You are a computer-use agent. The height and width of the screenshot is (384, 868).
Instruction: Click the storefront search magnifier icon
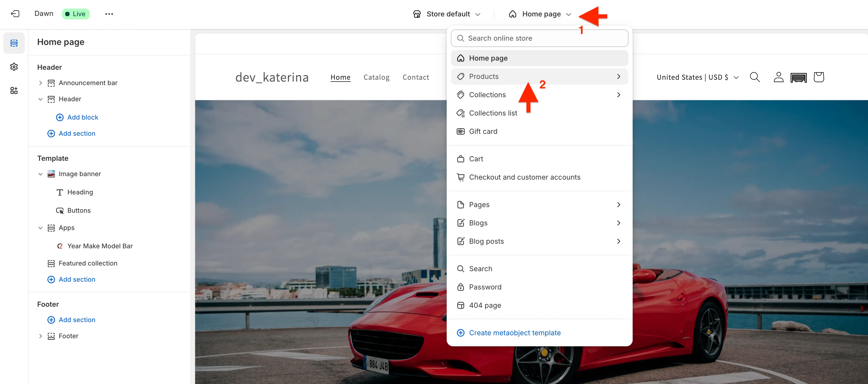(755, 77)
